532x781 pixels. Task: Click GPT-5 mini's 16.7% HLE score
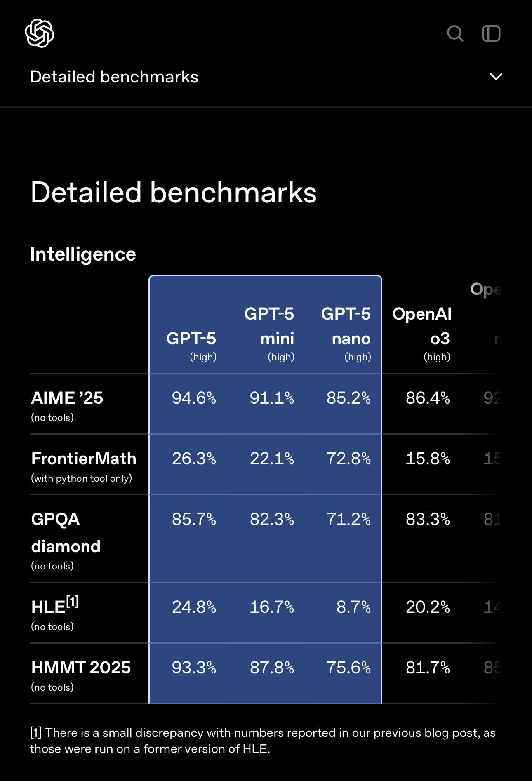[x=272, y=607]
